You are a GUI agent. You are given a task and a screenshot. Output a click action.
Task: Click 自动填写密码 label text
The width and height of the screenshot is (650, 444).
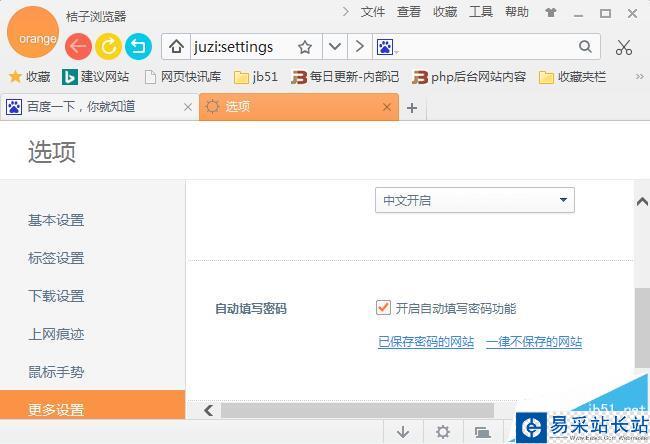pos(251,308)
